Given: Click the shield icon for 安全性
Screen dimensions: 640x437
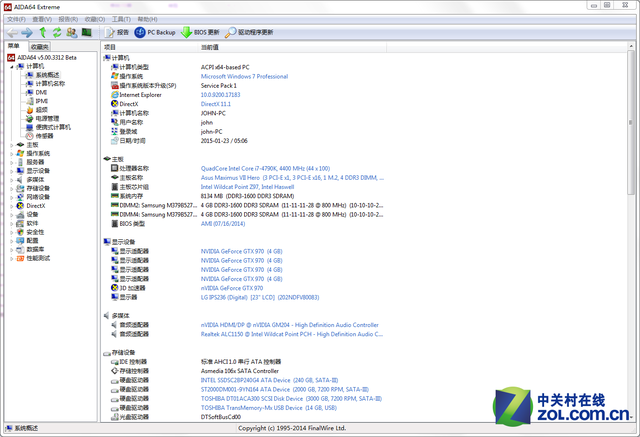Looking at the screenshot, I should [20, 232].
